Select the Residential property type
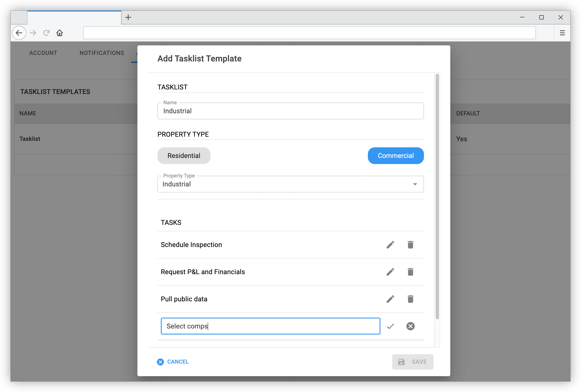This screenshot has height=392, width=581. (x=184, y=155)
